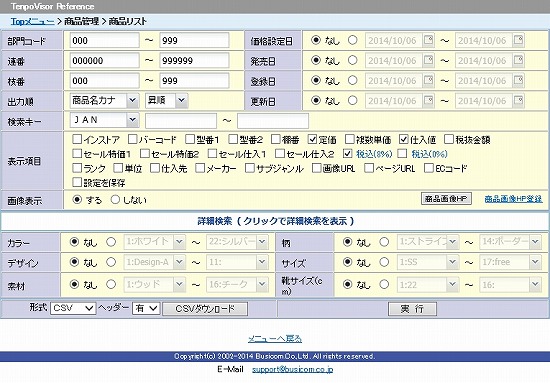
Task: Open the 22:シルバー color dropdown
Action: pos(237,242)
